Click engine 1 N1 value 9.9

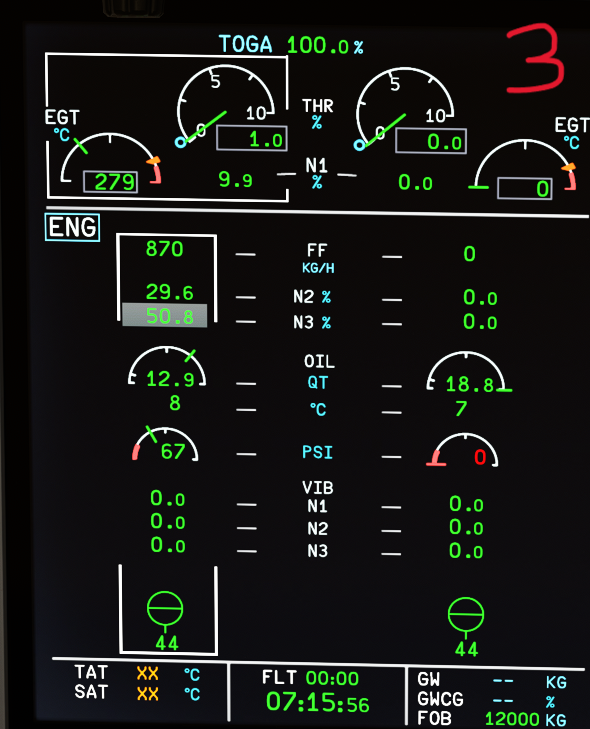(235, 179)
